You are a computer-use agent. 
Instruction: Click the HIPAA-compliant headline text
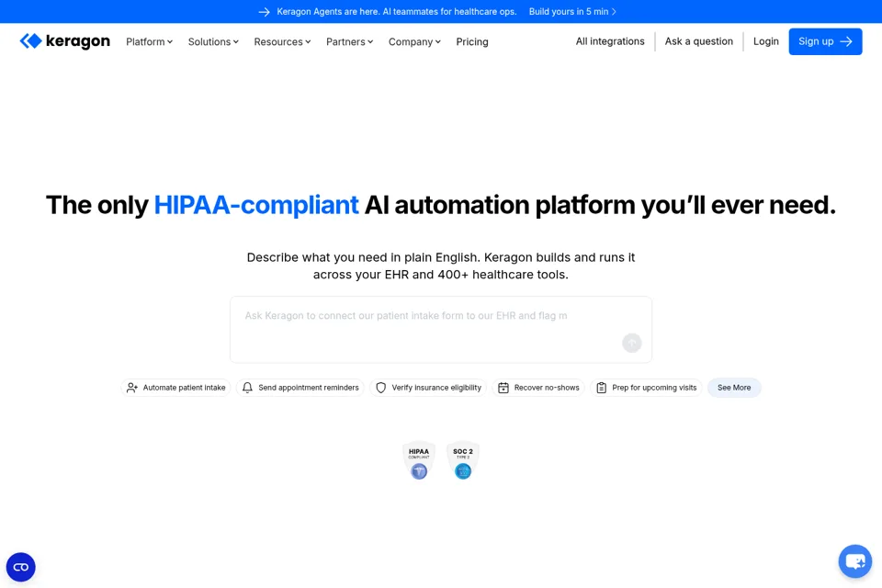256,205
